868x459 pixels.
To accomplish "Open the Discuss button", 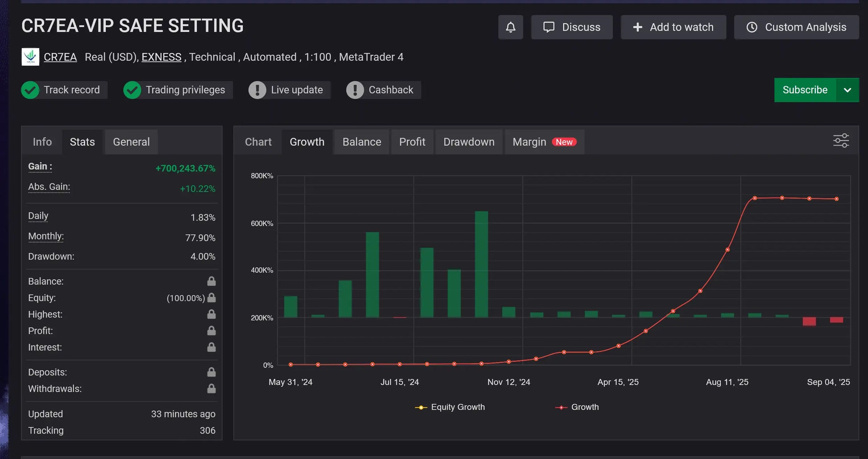I will (x=571, y=27).
